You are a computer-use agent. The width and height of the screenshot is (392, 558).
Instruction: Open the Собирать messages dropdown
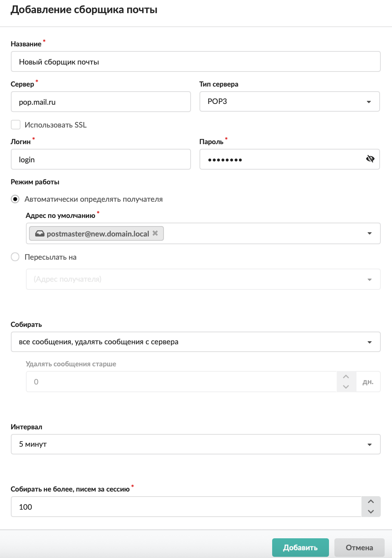click(196, 342)
